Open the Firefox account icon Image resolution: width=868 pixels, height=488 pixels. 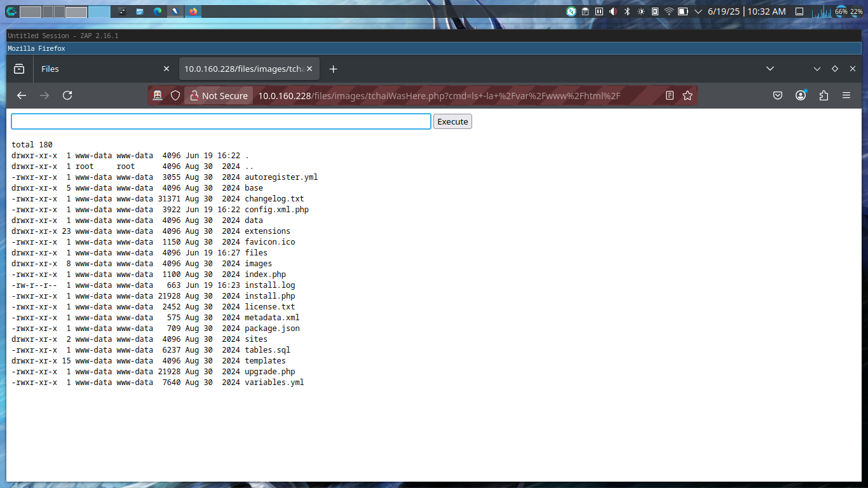tap(801, 95)
